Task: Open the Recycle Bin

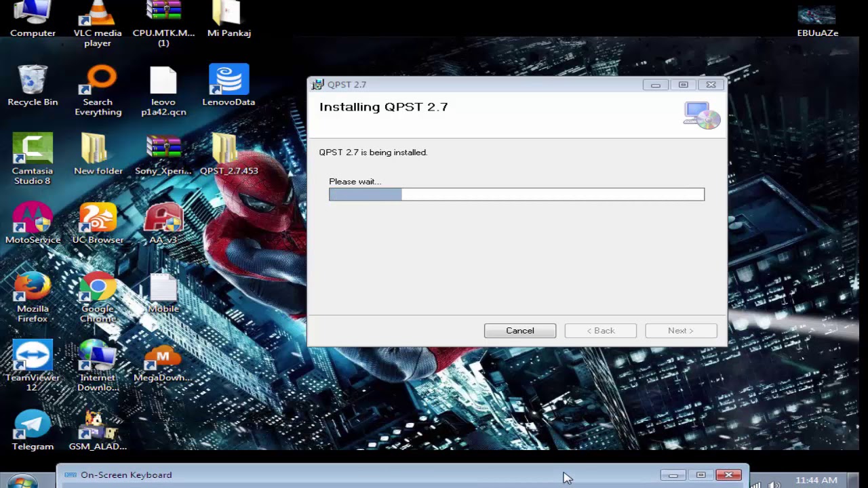Action: (33, 85)
